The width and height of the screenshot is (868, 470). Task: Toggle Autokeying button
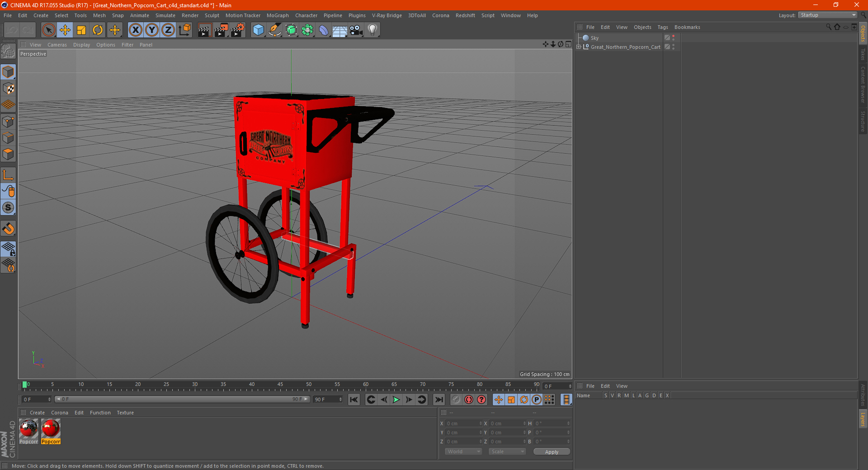pyautogui.click(x=469, y=399)
